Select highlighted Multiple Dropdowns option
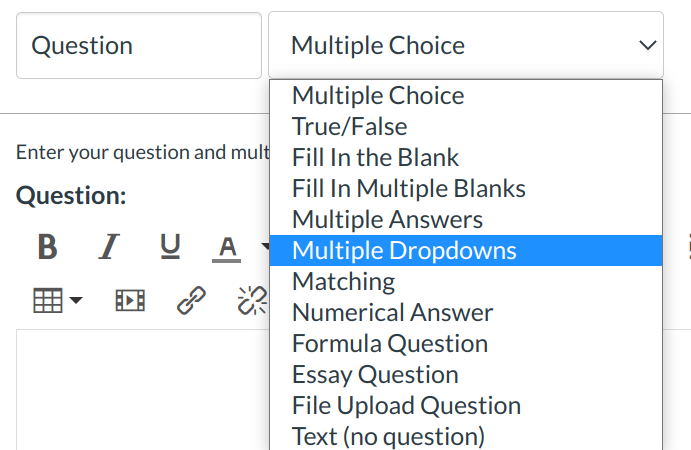691x450 pixels. (405, 250)
